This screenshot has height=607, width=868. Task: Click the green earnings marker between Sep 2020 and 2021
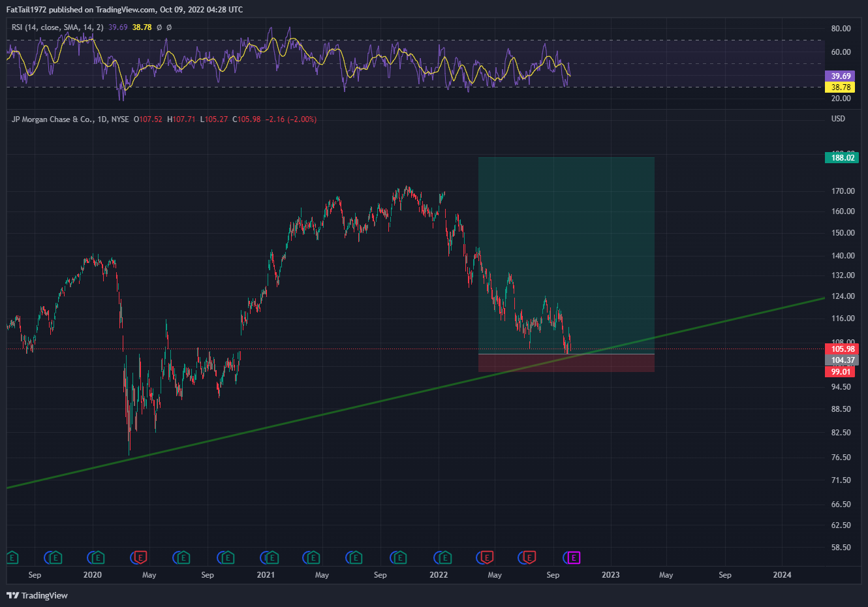(x=228, y=557)
